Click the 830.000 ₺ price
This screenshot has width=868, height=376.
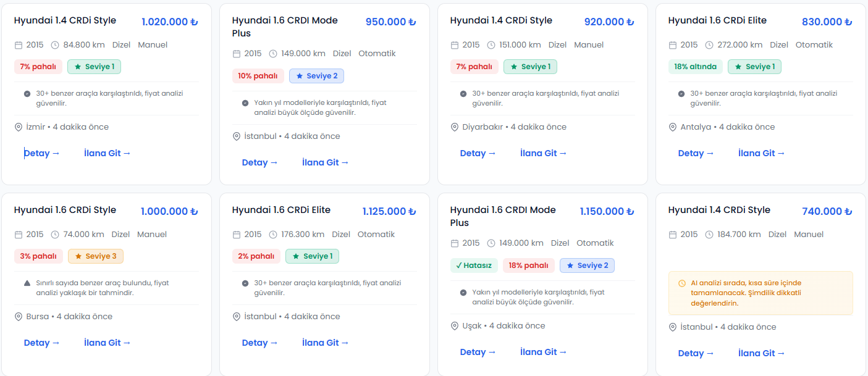pos(827,22)
